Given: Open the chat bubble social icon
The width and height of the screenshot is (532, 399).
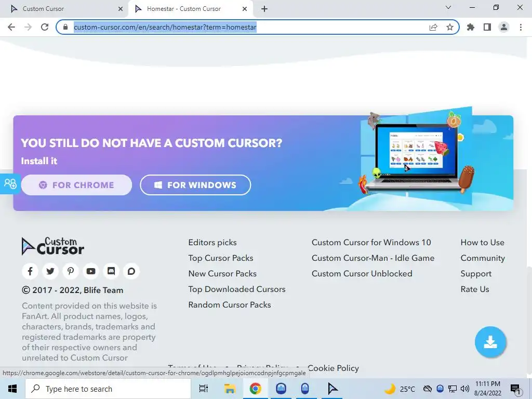Looking at the screenshot, I should point(131,271).
